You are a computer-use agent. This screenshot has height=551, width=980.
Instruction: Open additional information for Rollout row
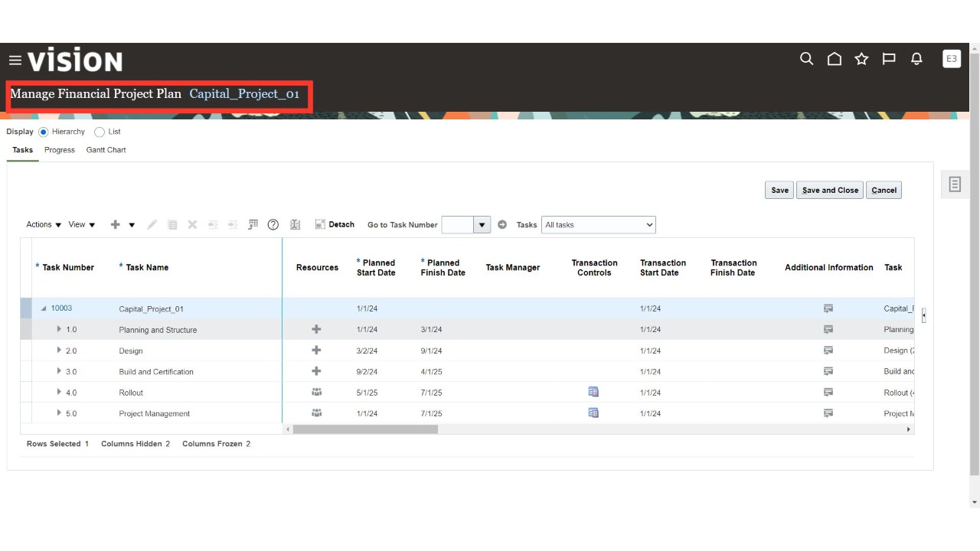828,392
